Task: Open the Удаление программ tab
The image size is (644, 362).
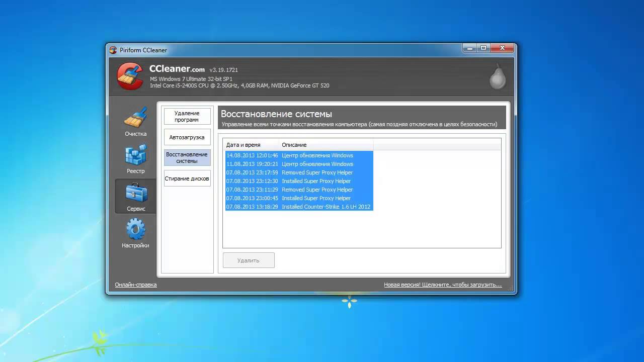Action: point(187,117)
